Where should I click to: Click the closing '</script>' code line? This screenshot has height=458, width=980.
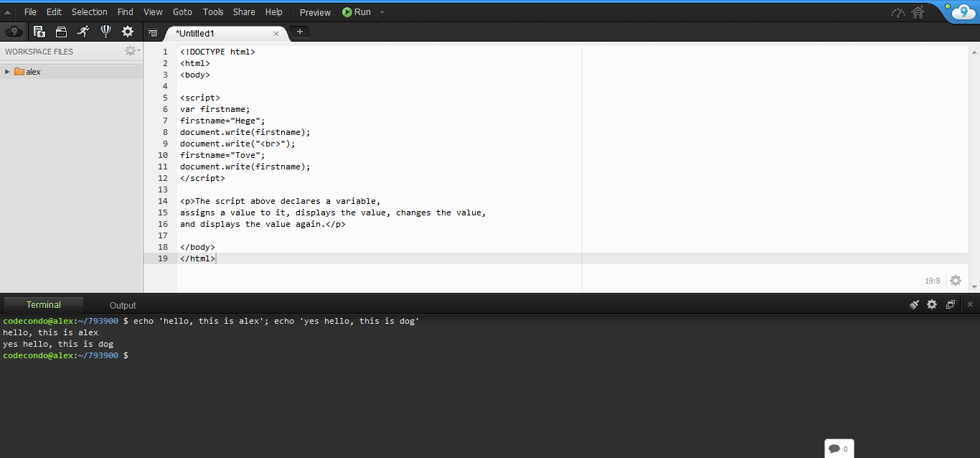[x=202, y=178]
